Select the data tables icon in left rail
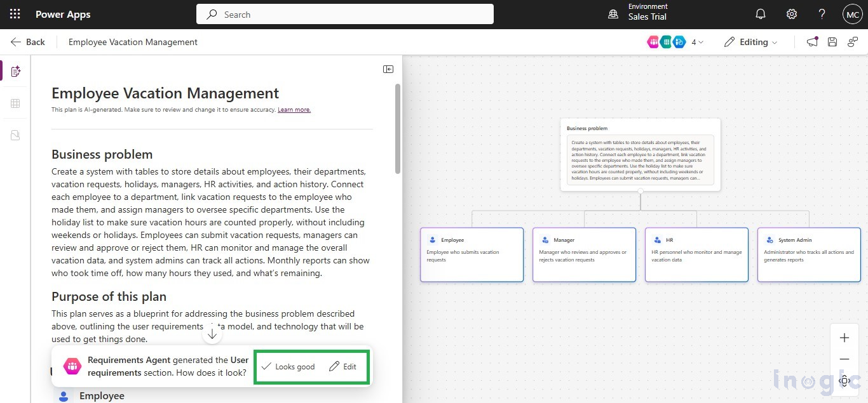This screenshot has height=403, width=868. [16, 103]
